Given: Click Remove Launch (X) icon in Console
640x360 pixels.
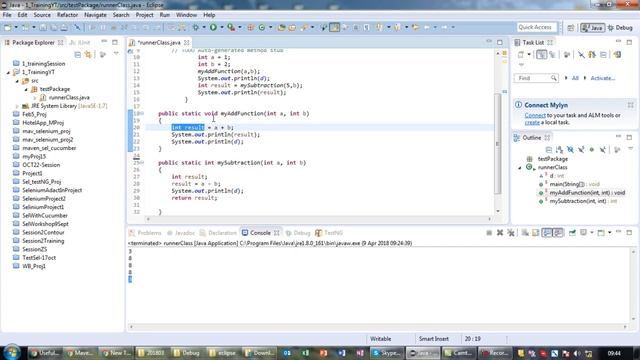Looking at the screenshot, I should (x=500, y=233).
